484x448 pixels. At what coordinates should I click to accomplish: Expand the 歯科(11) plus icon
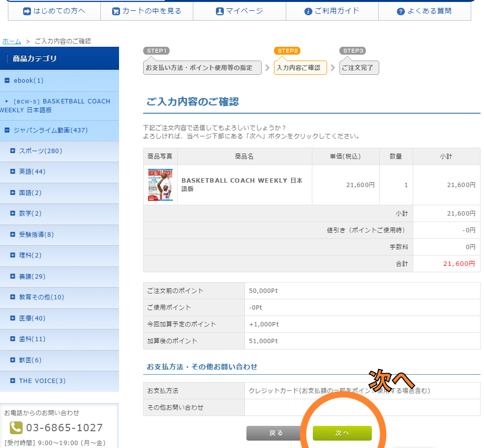click(x=13, y=339)
